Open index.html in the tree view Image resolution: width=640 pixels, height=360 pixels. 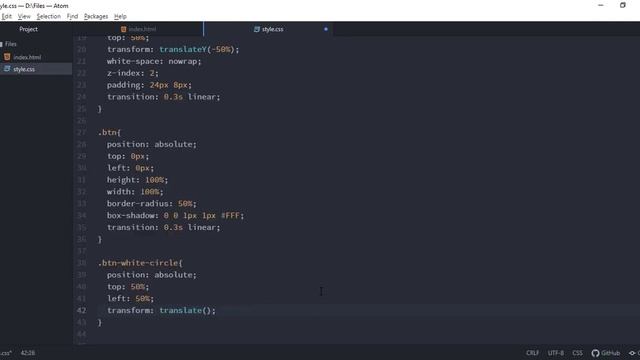27,57
